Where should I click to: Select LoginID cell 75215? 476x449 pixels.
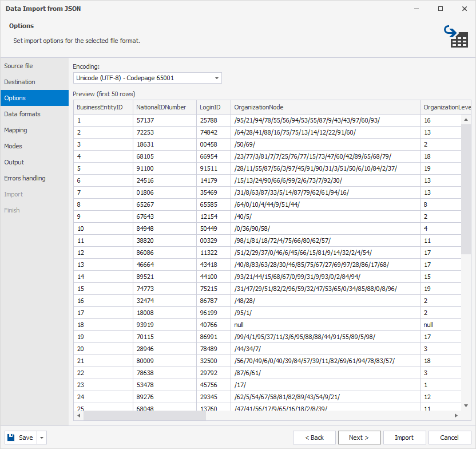pyautogui.click(x=214, y=289)
